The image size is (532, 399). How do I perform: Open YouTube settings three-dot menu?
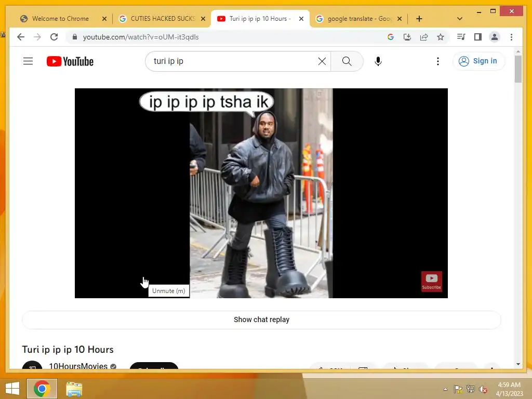(x=438, y=61)
